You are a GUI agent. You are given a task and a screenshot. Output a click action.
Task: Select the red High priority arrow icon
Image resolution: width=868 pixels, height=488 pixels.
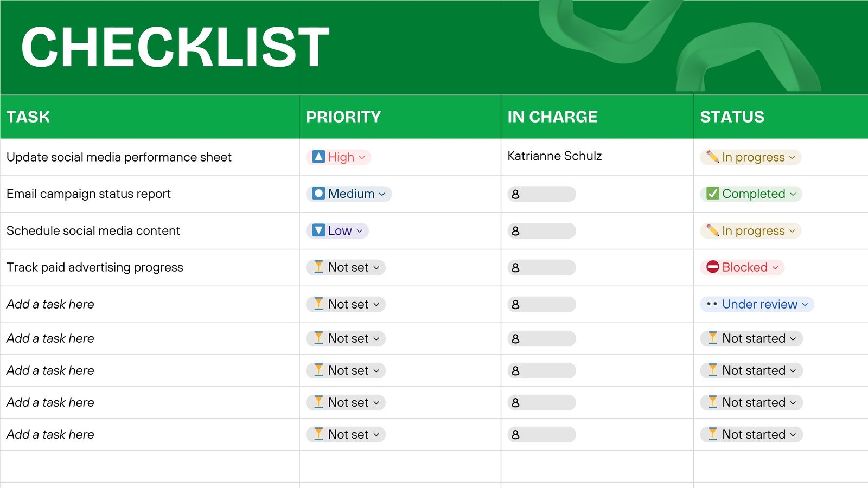pos(319,157)
